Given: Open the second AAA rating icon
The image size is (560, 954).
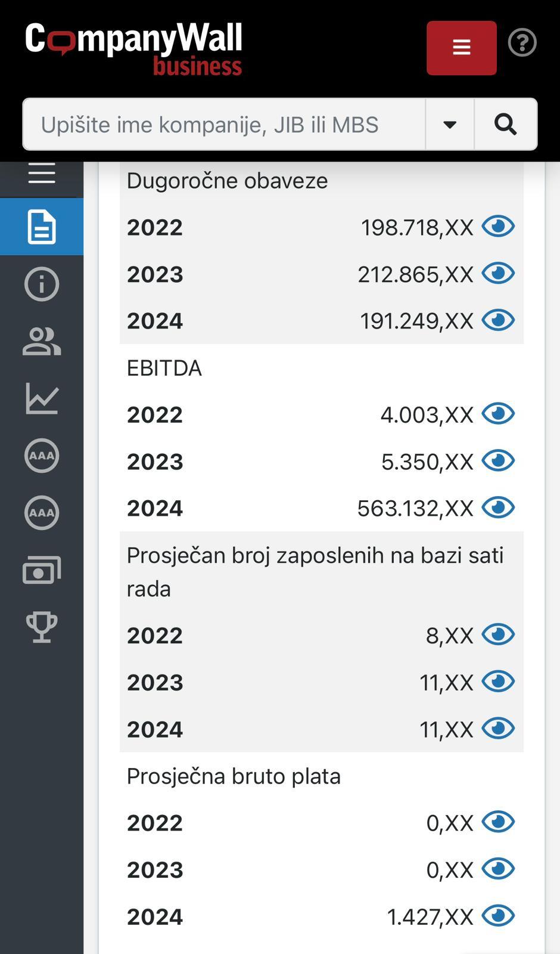Looking at the screenshot, I should coord(42,513).
